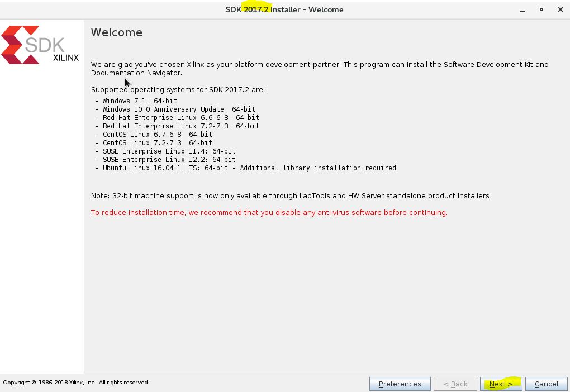Click the Welcome heading
Screen dimensions: 570x392
(116, 32)
